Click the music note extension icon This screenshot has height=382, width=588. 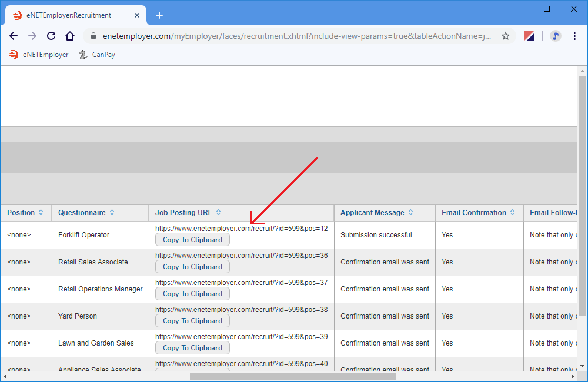(x=556, y=36)
